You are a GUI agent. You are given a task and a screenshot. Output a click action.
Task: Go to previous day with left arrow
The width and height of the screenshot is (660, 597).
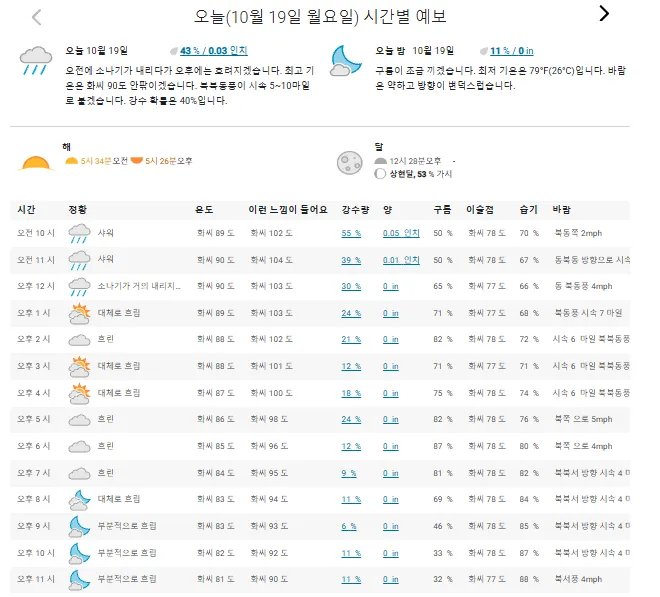[x=37, y=18]
